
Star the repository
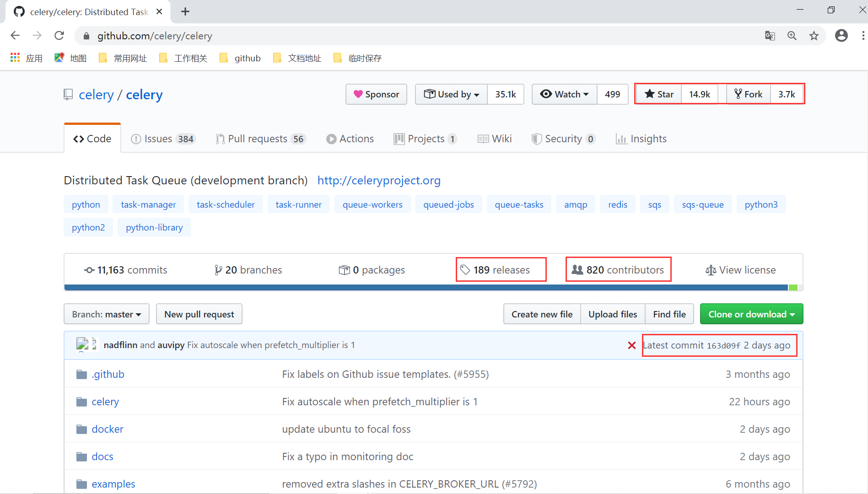[x=659, y=94]
